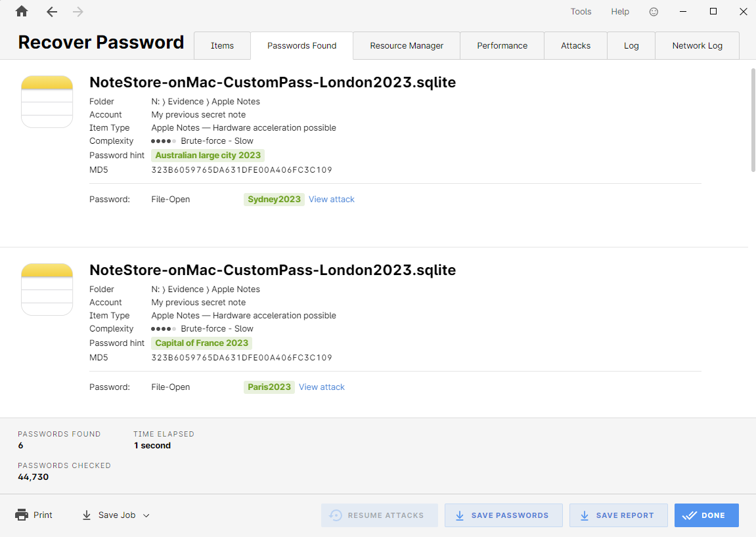Click the Save Job download icon

tap(87, 515)
